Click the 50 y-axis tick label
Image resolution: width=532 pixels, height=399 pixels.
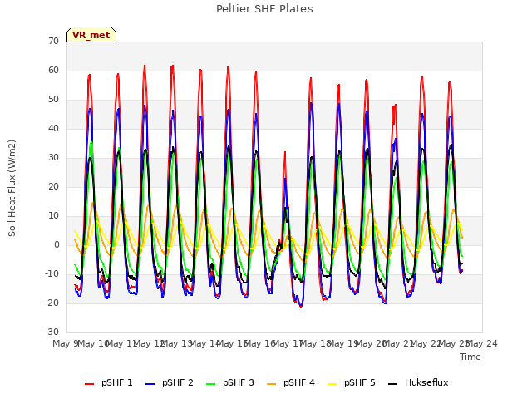click(x=53, y=100)
